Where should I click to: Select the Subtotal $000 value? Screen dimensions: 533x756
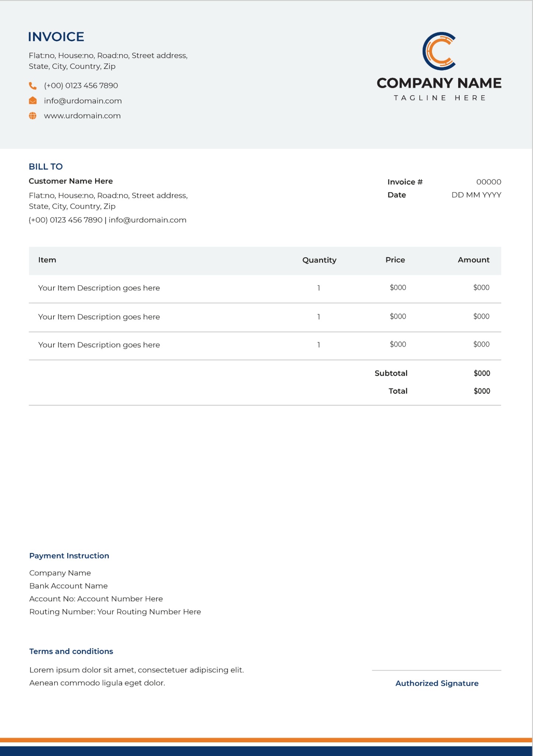(x=482, y=373)
